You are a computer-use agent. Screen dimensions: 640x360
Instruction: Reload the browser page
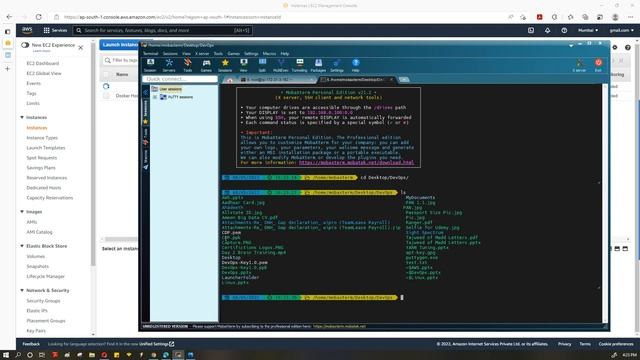pos(38,17)
